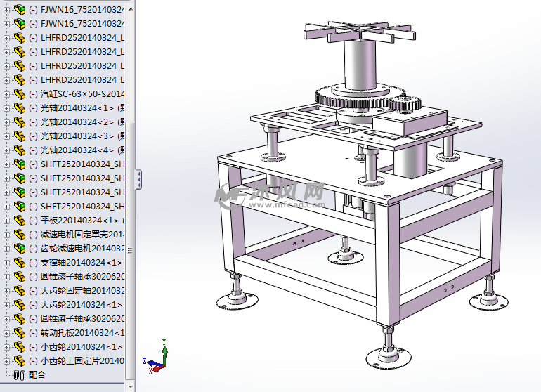Expand the 转动托板20140324 node
Image resolution: width=541 pixels, height=392 pixels.
tap(6, 333)
